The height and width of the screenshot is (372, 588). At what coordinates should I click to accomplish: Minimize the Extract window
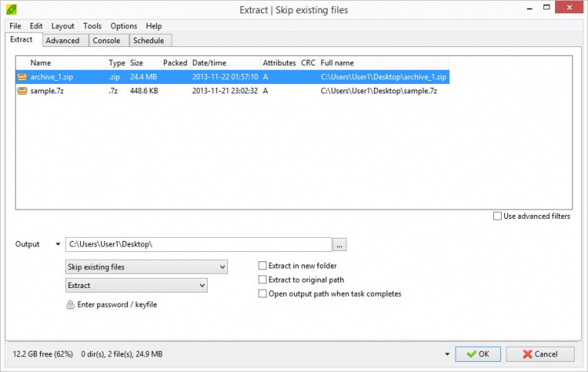[x=529, y=8]
